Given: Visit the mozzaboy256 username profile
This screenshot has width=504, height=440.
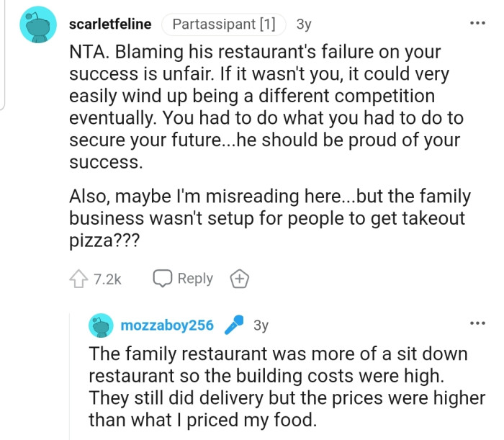Looking at the screenshot, I should point(168,325).
